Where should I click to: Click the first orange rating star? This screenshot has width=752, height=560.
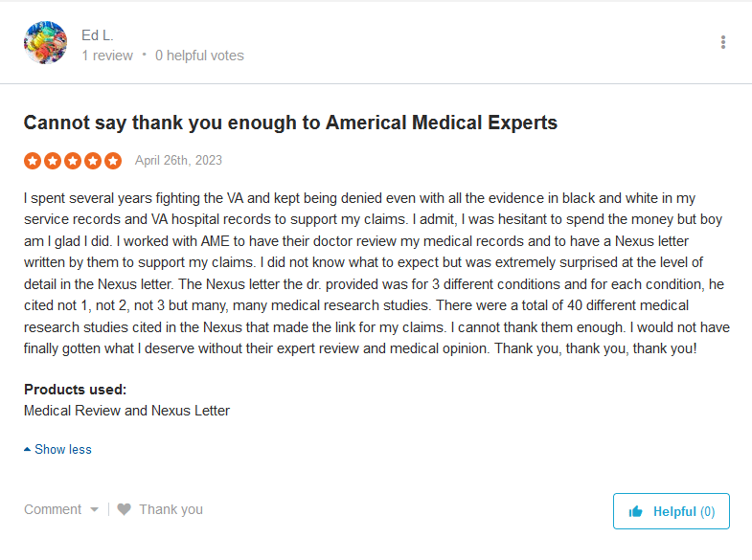33,161
